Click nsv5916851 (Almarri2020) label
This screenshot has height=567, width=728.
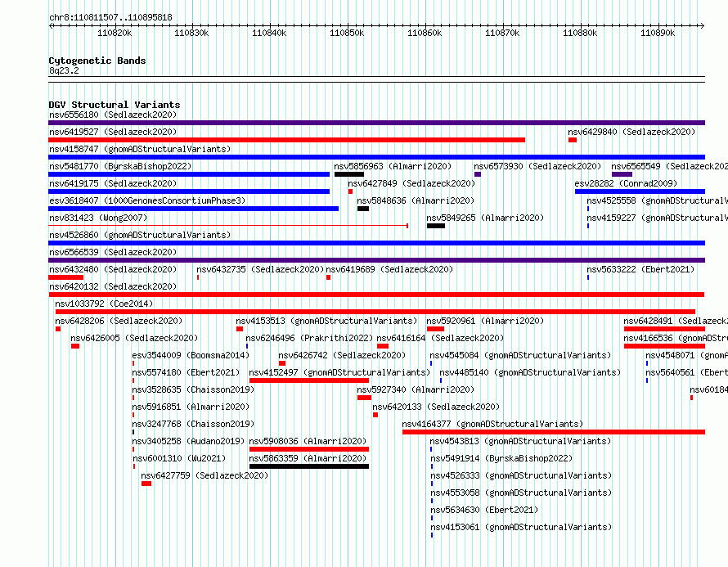point(191,407)
